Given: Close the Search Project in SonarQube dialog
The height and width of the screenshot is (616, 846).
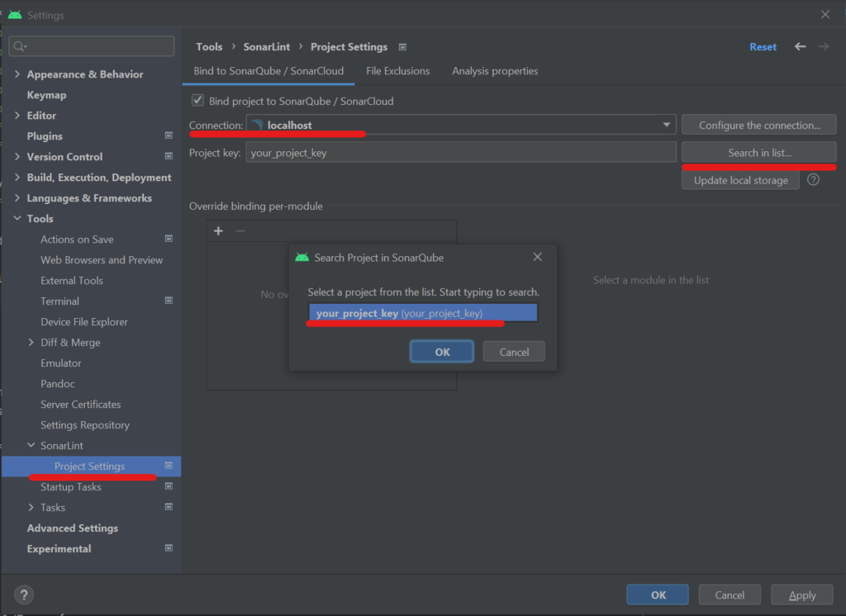Looking at the screenshot, I should coord(537,258).
